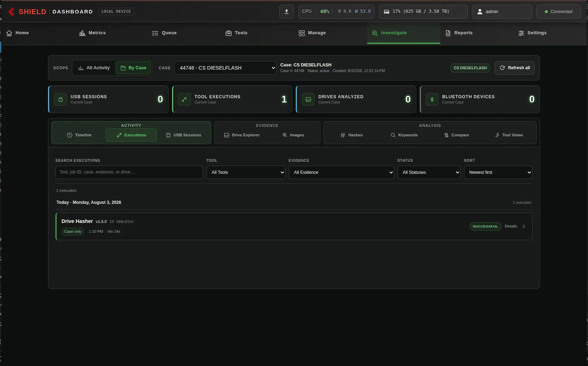This screenshot has height=366, width=588.
Task: Open the admin user menu
Action: point(502,12)
